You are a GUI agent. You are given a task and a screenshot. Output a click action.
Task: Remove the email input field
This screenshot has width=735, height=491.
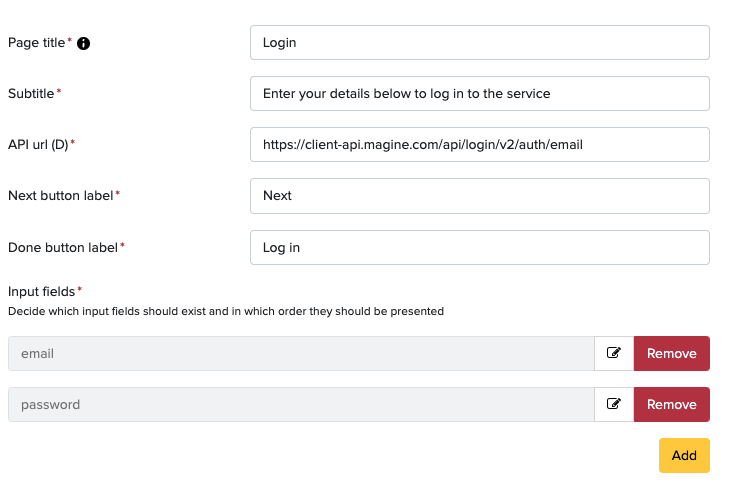click(672, 353)
